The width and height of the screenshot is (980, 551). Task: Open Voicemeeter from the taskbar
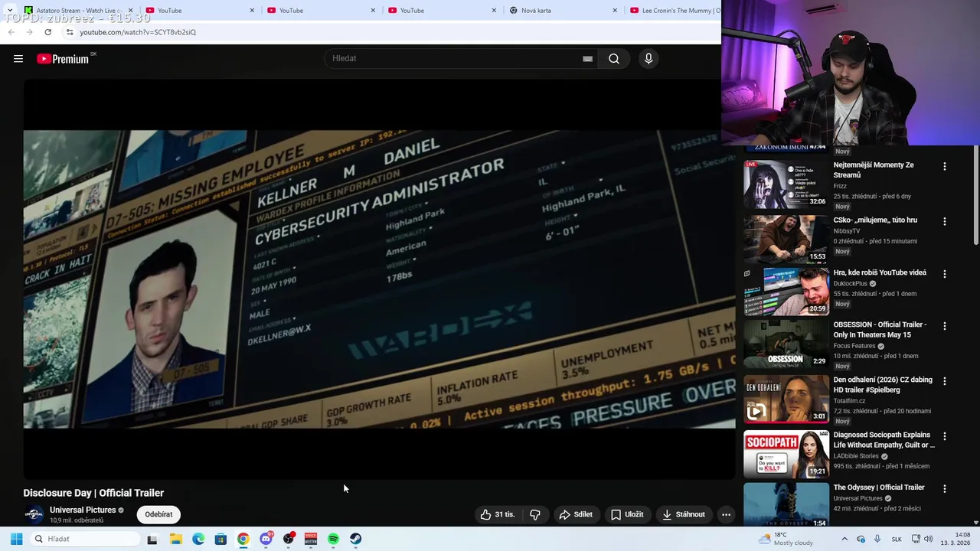pos(311,539)
